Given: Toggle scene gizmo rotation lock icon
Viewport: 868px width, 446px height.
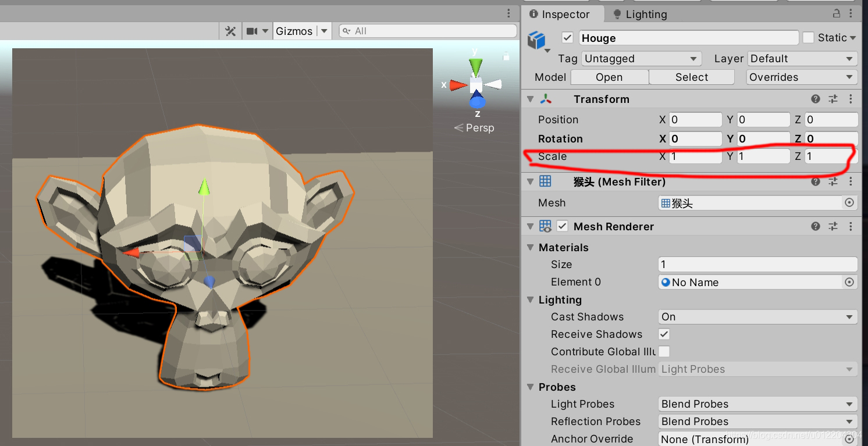Looking at the screenshot, I should coord(506,56).
